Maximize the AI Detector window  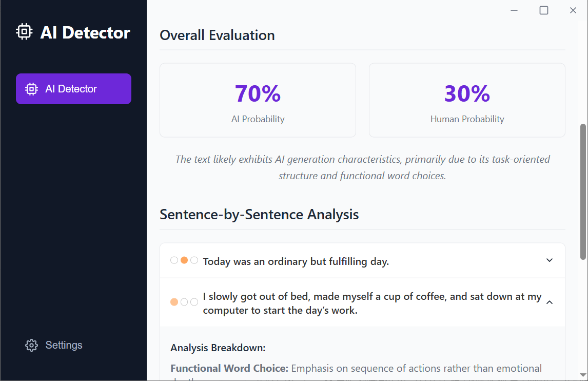tap(544, 10)
